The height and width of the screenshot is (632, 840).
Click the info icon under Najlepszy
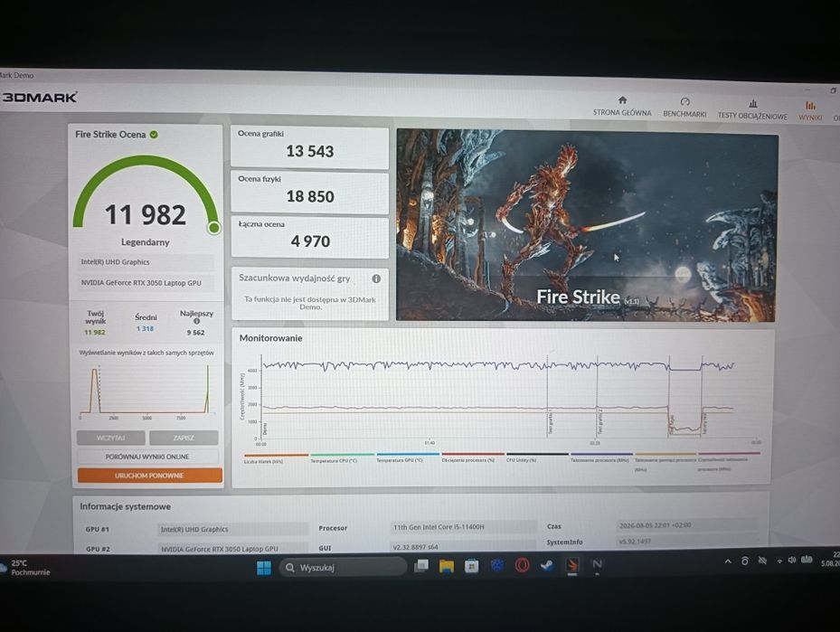[196, 321]
